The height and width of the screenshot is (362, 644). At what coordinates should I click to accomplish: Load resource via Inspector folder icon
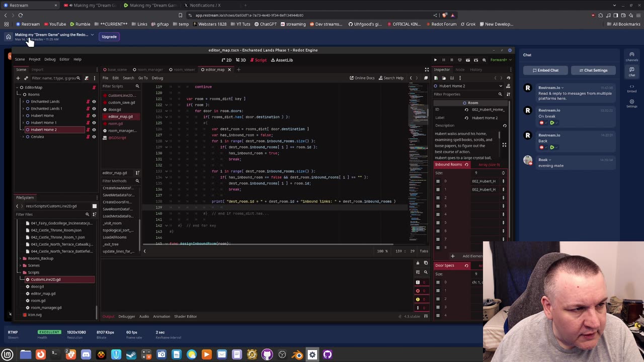tap(444, 78)
